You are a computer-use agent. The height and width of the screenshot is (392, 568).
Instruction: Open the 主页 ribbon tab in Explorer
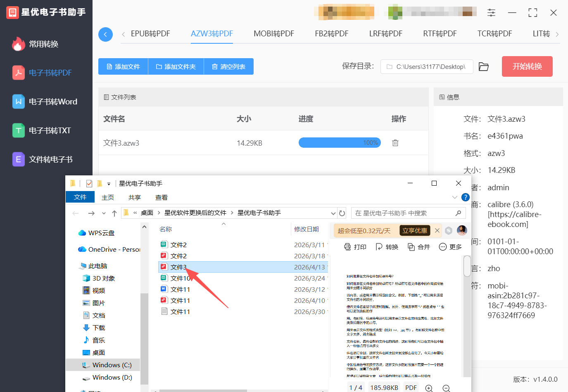(x=108, y=197)
